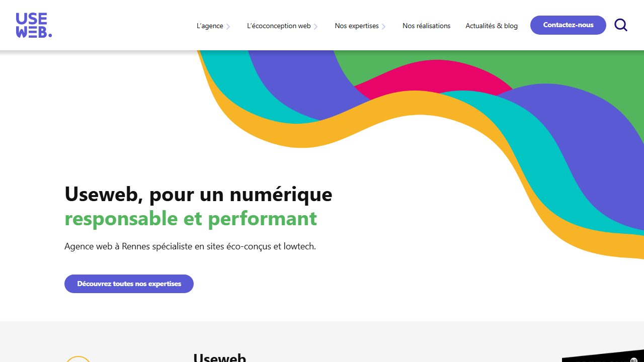Click the heading Useweb, pour un numérique

[x=198, y=195]
